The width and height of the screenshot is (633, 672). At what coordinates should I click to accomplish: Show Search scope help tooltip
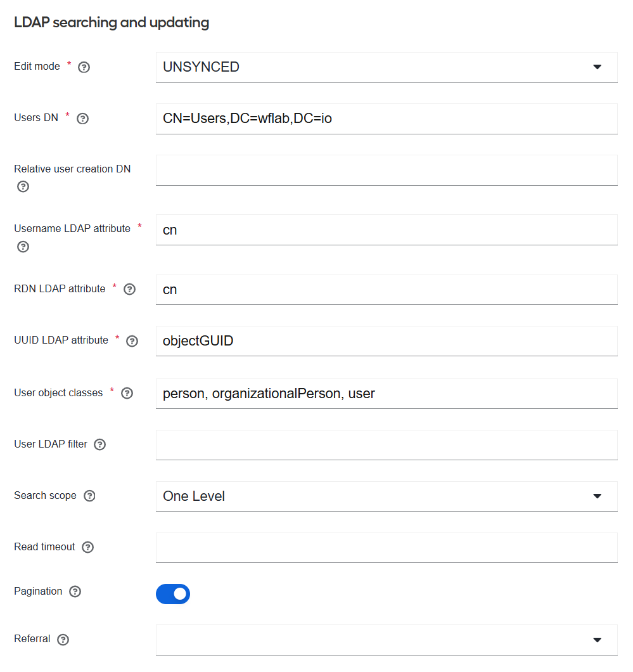tap(89, 496)
